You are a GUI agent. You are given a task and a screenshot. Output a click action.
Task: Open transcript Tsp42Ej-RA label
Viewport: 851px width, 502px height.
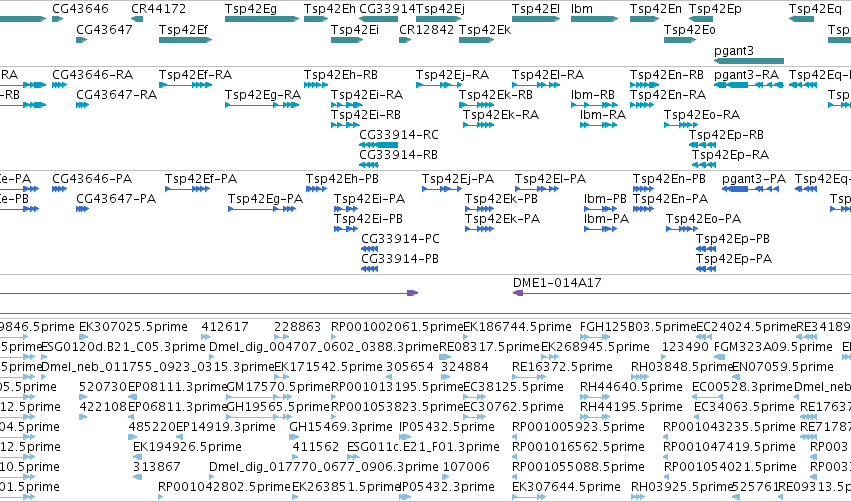coord(452,75)
